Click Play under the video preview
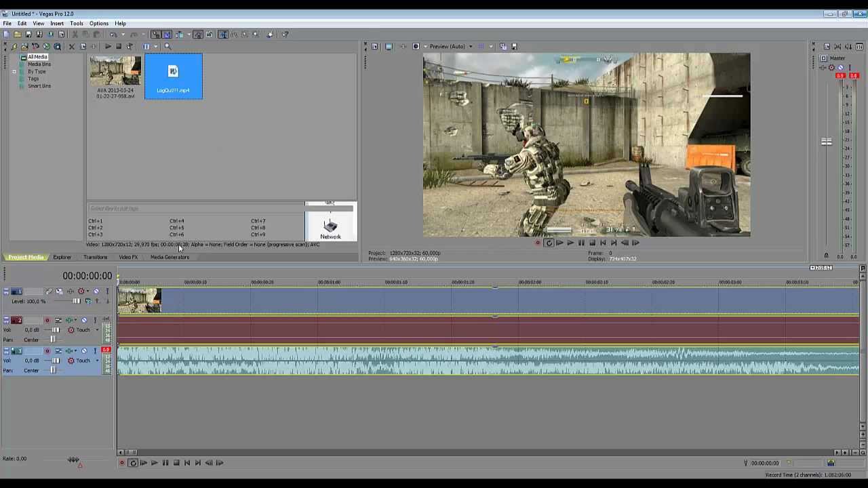Screen dimensions: 868x488 pos(570,243)
